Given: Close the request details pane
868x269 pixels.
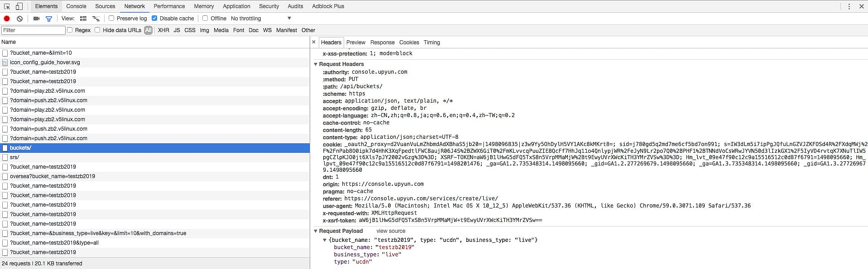Looking at the screenshot, I should click(314, 42).
